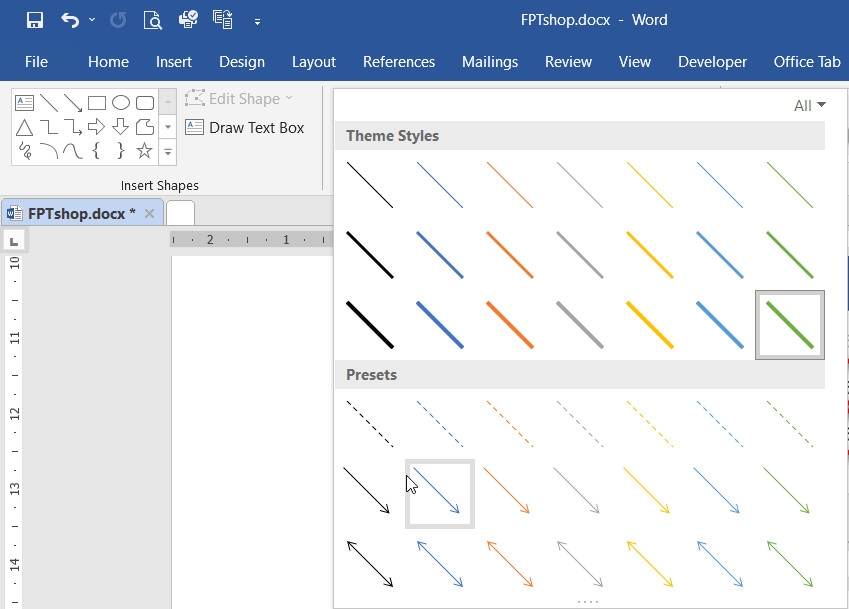The image size is (849, 609).
Task: Select the Elbow Connector shape
Action: pos(49,127)
